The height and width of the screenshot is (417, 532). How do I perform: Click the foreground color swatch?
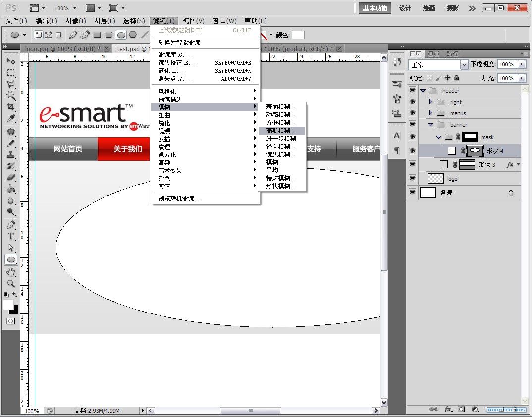pyautogui.click(x=7, y=305)
